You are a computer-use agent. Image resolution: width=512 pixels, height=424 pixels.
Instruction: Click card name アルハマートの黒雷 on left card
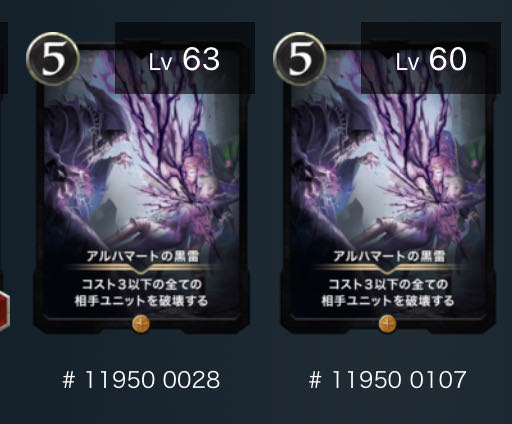(x=143, y=256)
